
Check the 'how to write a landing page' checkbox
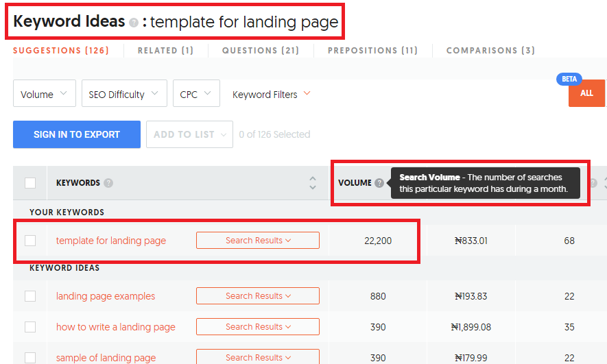tap(30, 327)
